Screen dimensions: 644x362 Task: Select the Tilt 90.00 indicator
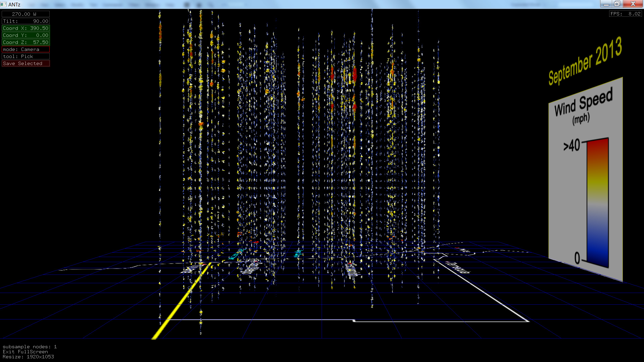coord(25,21)
